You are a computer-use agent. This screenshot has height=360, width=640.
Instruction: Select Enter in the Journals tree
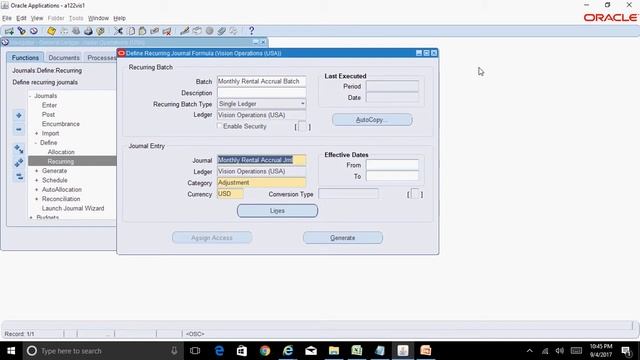click(49, 105)
